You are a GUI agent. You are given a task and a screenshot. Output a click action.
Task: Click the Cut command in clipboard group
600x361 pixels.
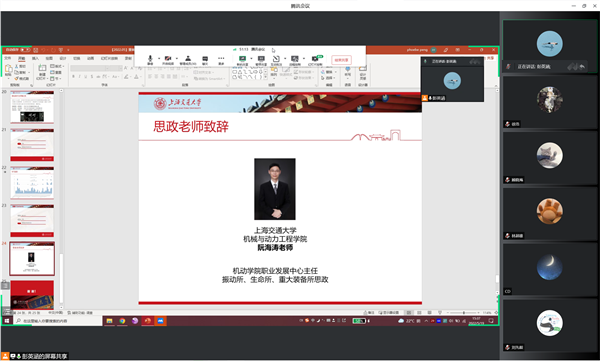(x=21, y=66)
